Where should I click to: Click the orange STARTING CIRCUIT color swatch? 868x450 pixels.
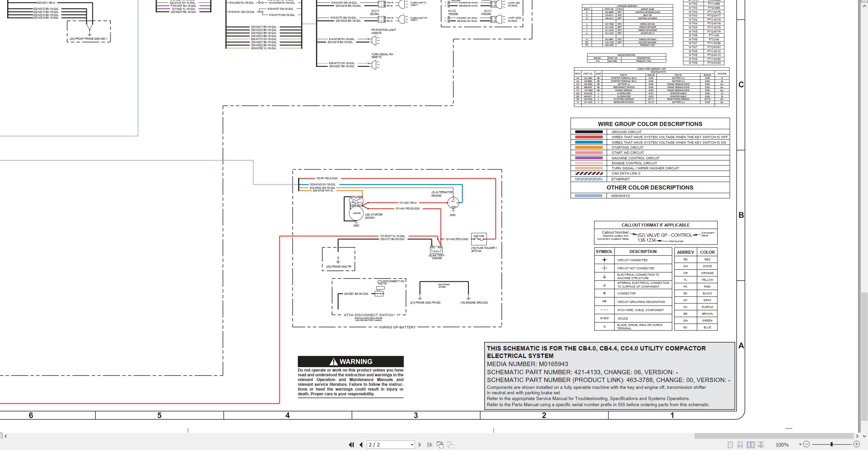click(x=589, y=147)
